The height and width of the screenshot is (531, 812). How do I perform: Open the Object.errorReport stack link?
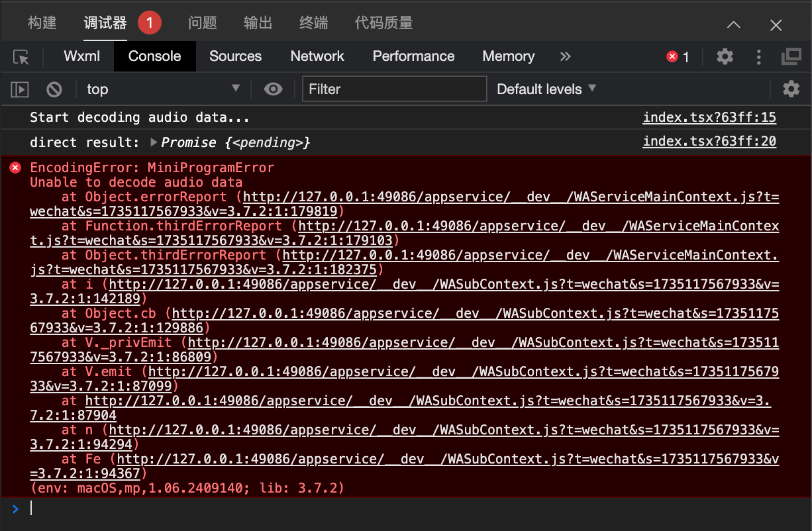tap(404, 204)
